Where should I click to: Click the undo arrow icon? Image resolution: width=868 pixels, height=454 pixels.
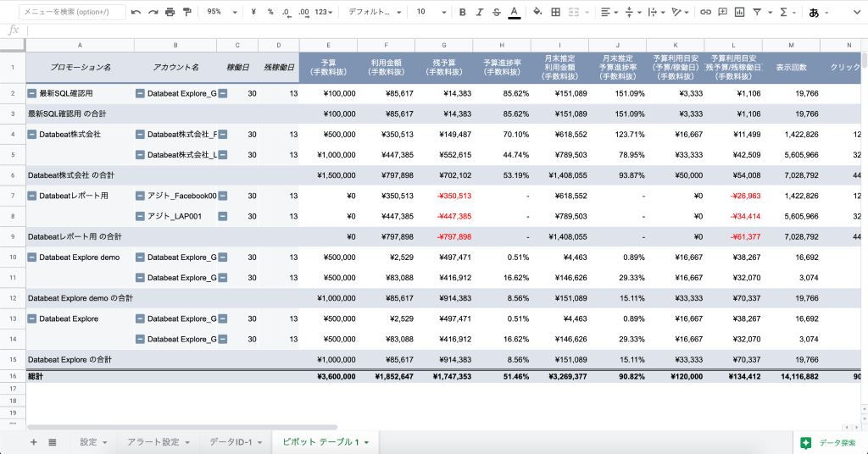point(136,12)
